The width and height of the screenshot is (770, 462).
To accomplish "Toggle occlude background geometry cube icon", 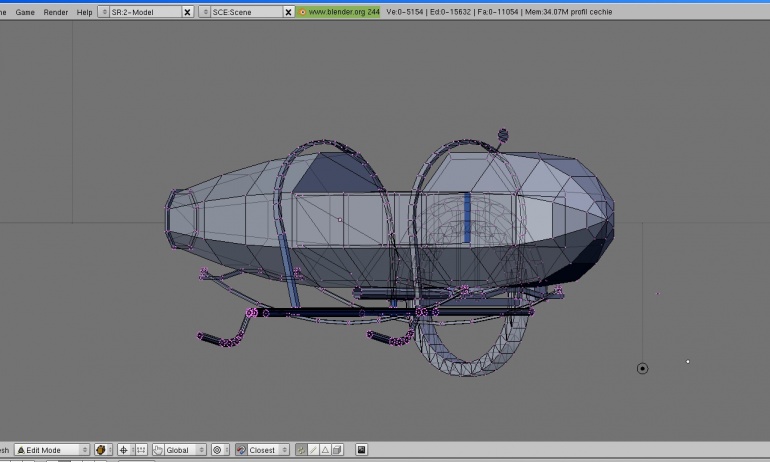I will pos(337,450).
